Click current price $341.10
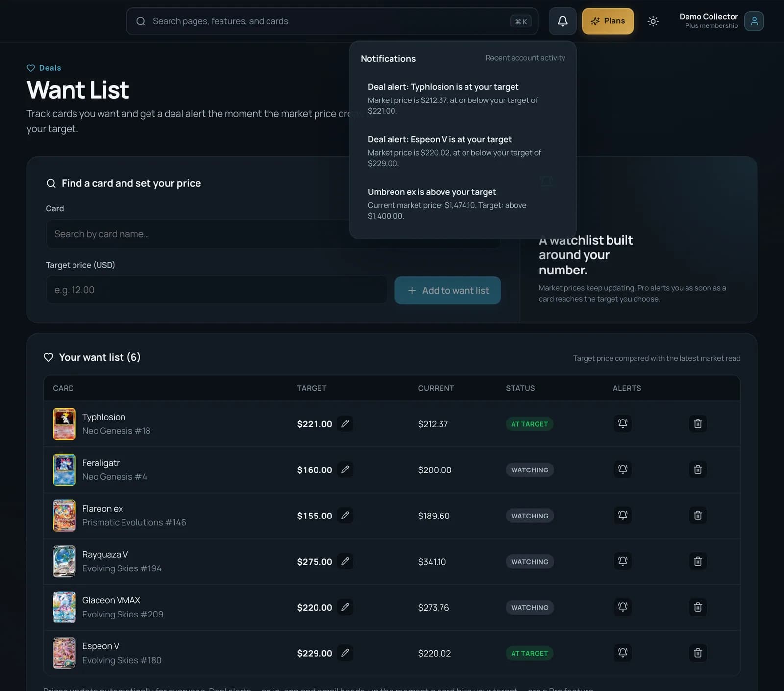 point(432,562)
